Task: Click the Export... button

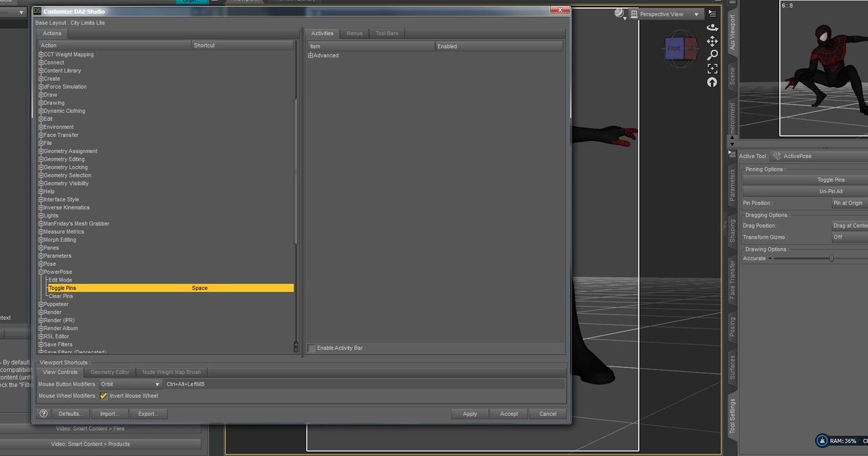Action: click(148, 414)
